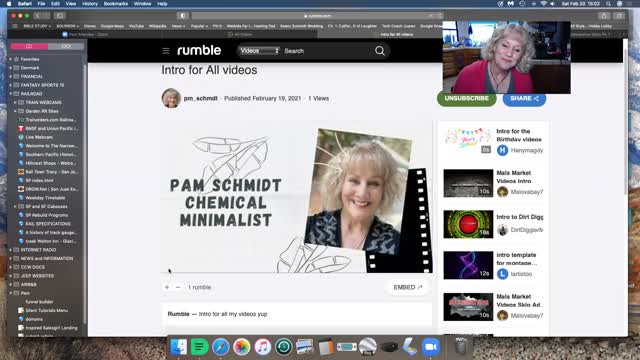
Task: Open the History menu
Action: click(90, 4)
